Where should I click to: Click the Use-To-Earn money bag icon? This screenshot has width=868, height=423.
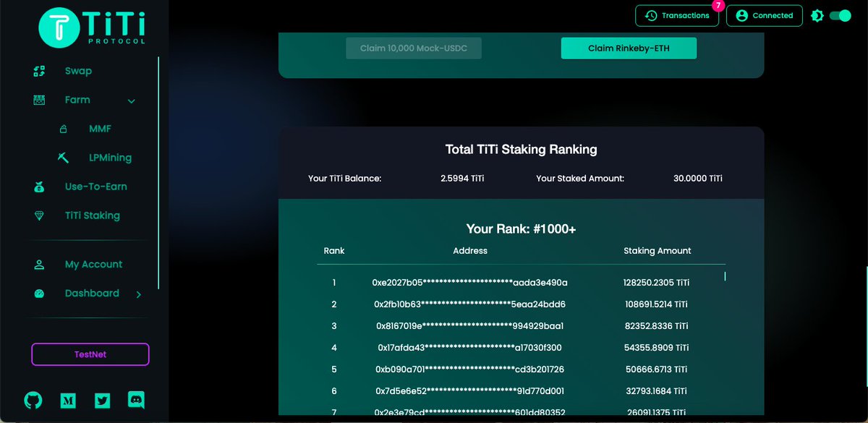click(40, 187)
